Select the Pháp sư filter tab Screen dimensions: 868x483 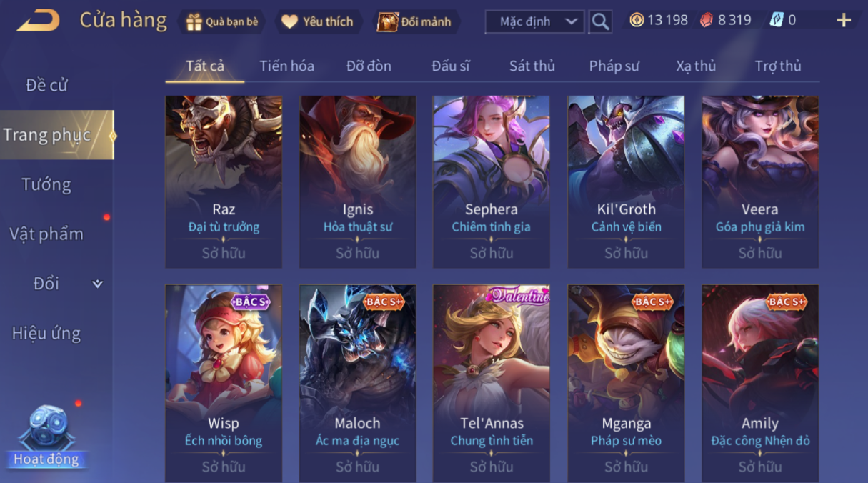point(614,66)
